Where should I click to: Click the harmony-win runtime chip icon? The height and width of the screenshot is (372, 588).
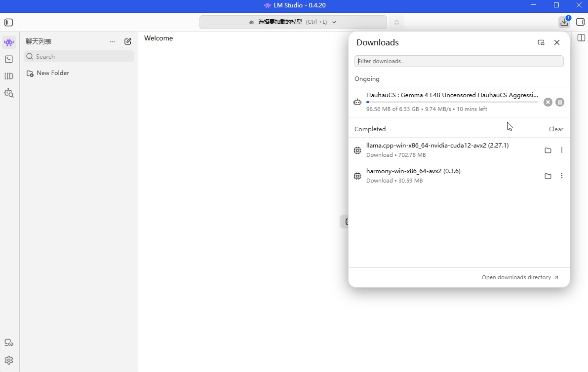click(357, 176)
